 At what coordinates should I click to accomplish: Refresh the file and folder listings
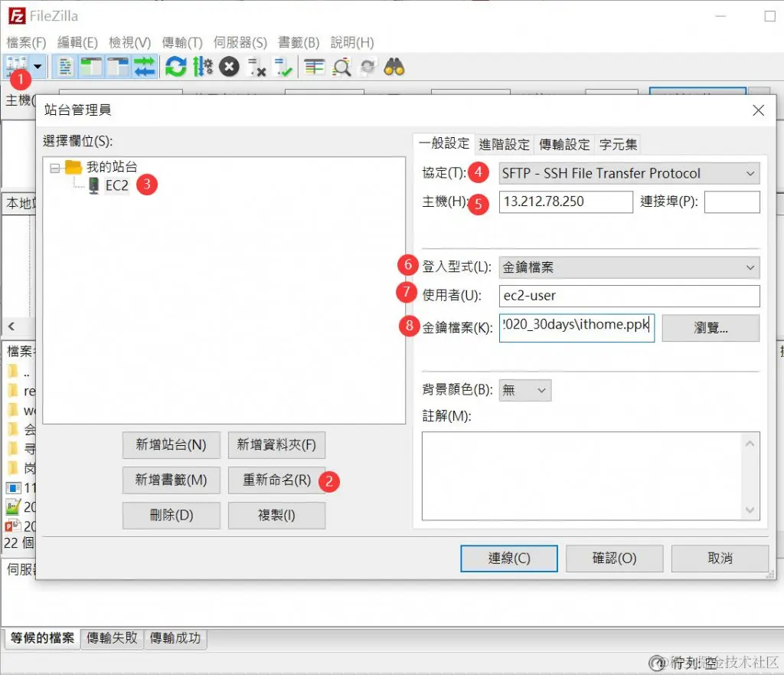[x=176, y=67]
